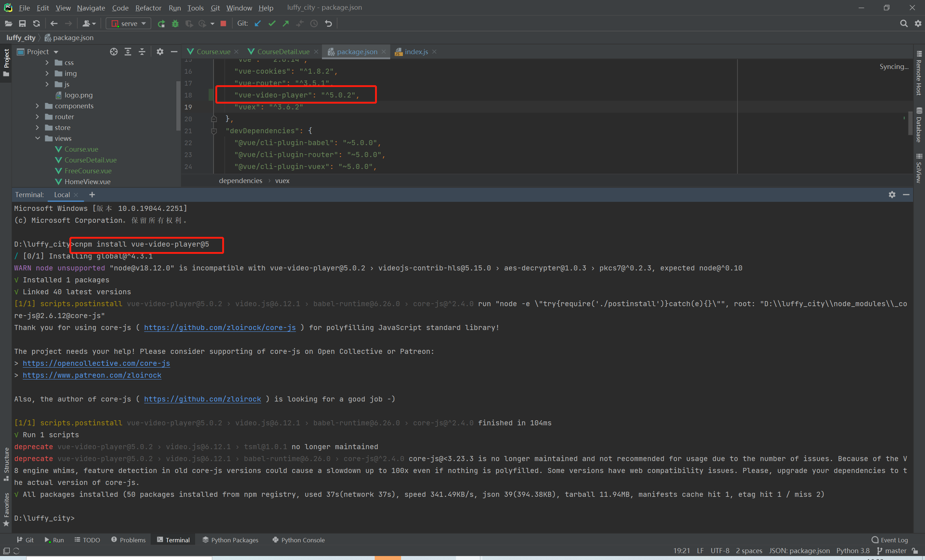Open the opencollective core-js link
925x560 pixels.
(x=96, y=363)
